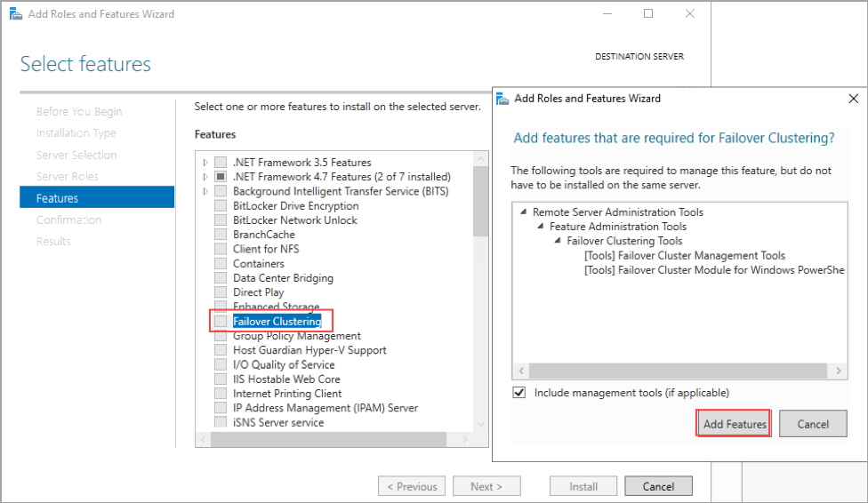Collapse Remote Server Administration Tools tree
868x503 pixels.
click(523, 212)
